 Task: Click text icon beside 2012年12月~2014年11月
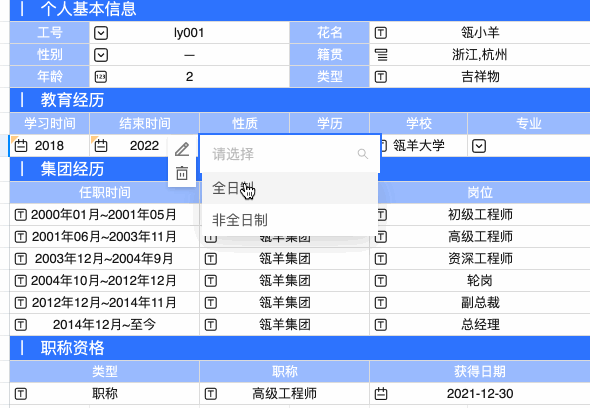(20, 302)
